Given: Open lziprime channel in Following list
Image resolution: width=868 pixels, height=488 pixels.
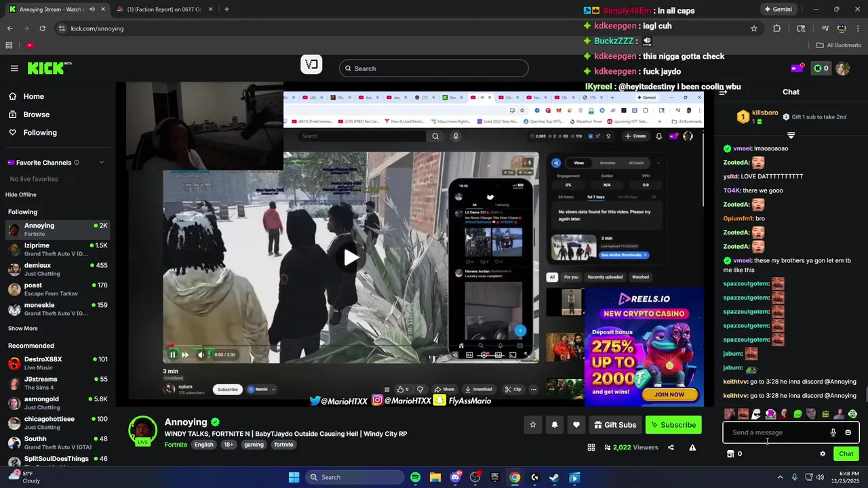Looking at the screenshot, I should coord(58,249).
